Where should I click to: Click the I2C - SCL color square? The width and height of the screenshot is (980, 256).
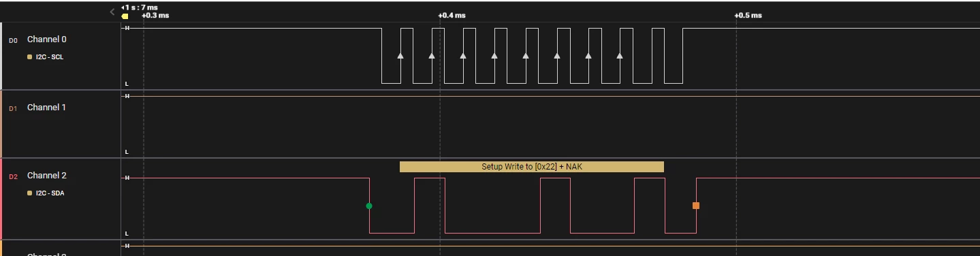click(30, 57)
